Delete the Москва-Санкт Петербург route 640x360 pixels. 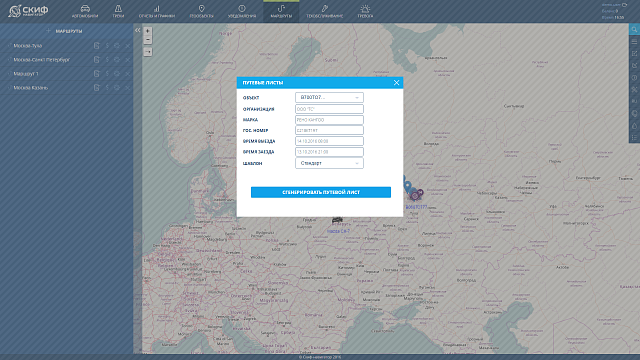point(128,60)
